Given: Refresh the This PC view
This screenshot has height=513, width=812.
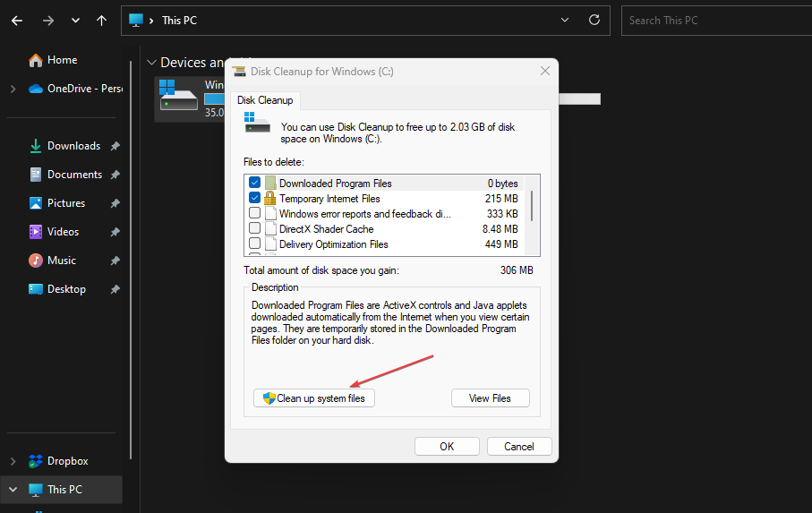Looking at the screenshot, I should 594,20.
